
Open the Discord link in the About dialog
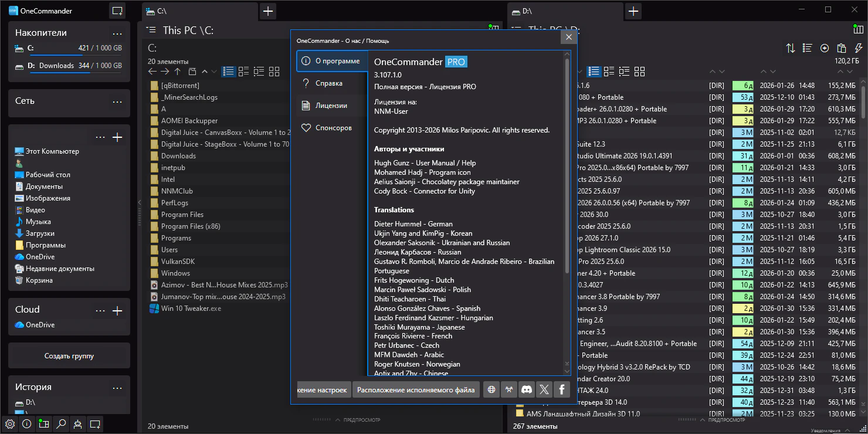pyautogui.click(x=527, y=389)
